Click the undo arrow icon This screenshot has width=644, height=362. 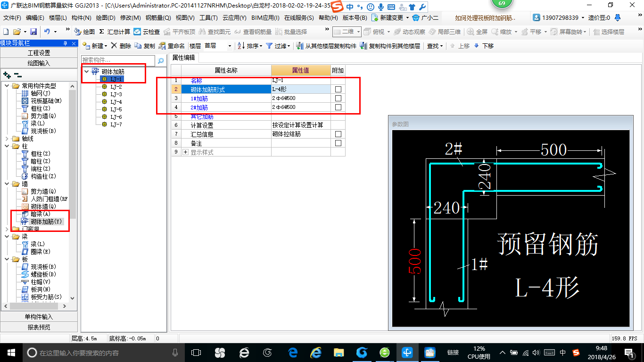[x=47, y=32]
